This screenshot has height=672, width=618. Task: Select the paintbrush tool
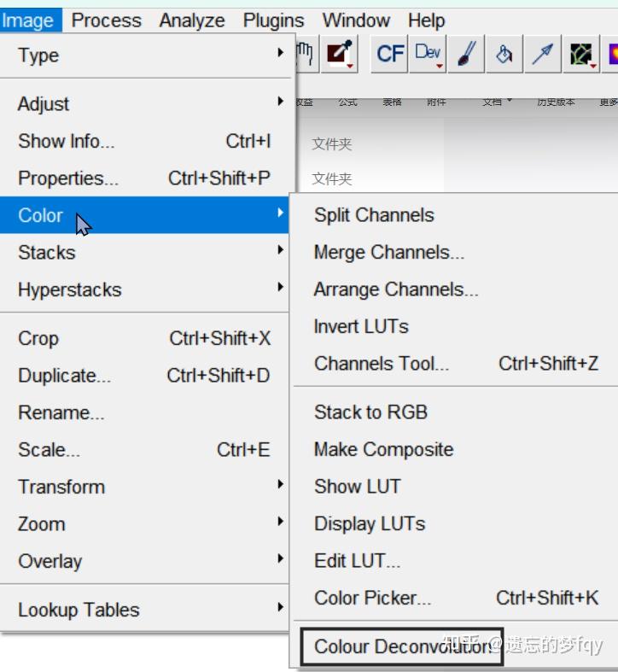click(466, 55)
